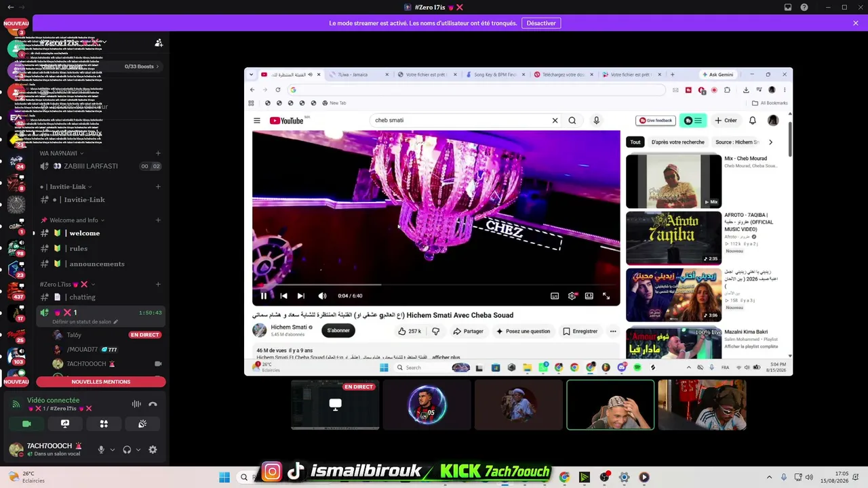Like the video with 257 k likes
This screenshot has height=488, width=868.
[410, 331]
